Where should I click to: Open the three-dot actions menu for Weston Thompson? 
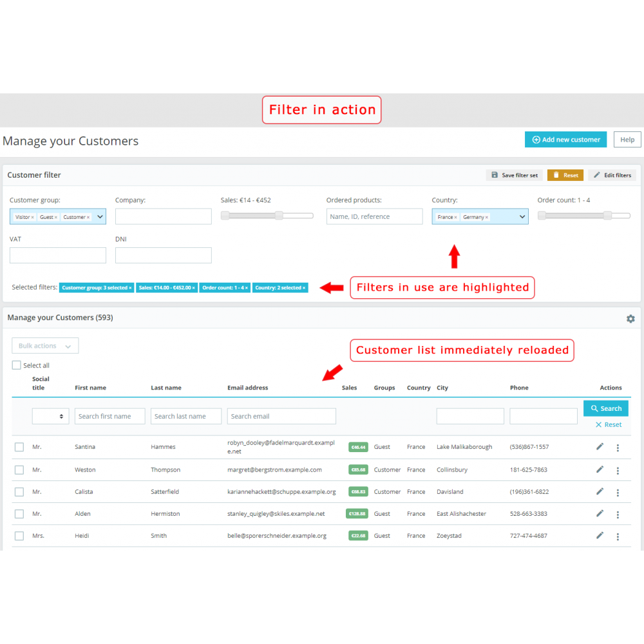coord(618,469)
